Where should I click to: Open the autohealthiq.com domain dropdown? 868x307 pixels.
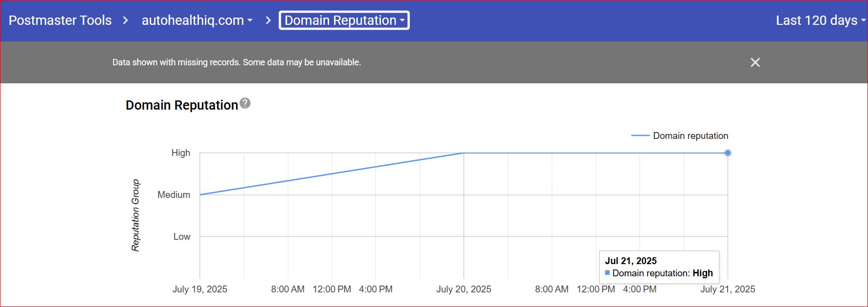(x=197, y=20)
